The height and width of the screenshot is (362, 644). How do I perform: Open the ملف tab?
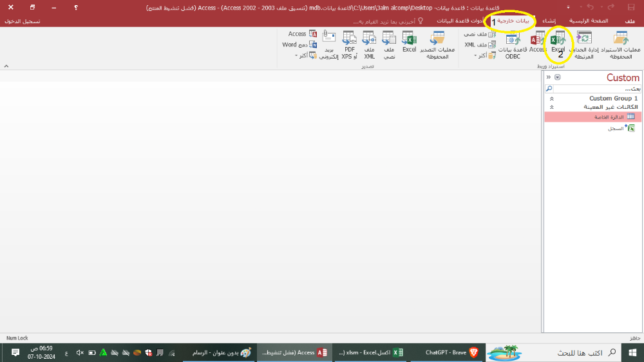coord(630,21)
